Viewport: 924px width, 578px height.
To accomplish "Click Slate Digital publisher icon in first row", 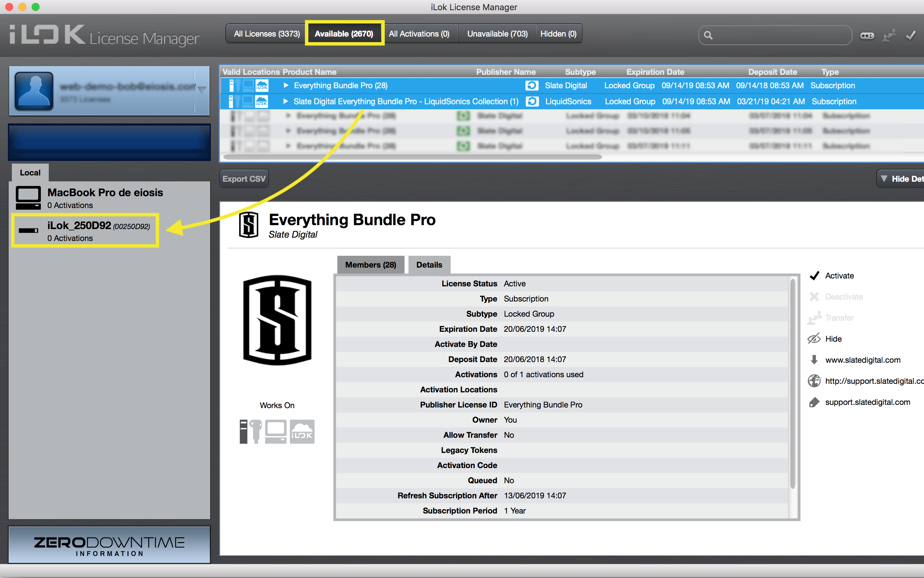I will click(x=532, y=86).
